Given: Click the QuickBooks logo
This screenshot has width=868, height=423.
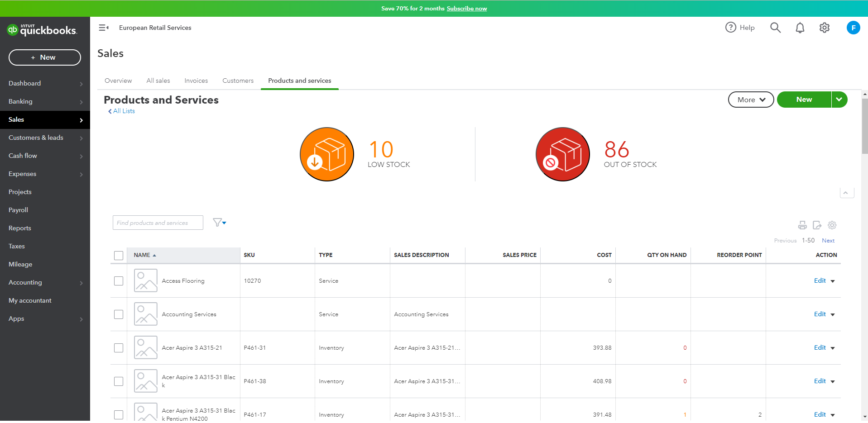Looking at the screenshot, I should tap(42, 30).
